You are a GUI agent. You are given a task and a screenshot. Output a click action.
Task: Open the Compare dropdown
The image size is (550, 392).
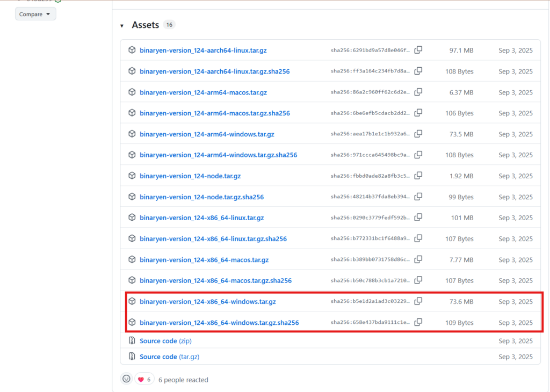[35, 14]
